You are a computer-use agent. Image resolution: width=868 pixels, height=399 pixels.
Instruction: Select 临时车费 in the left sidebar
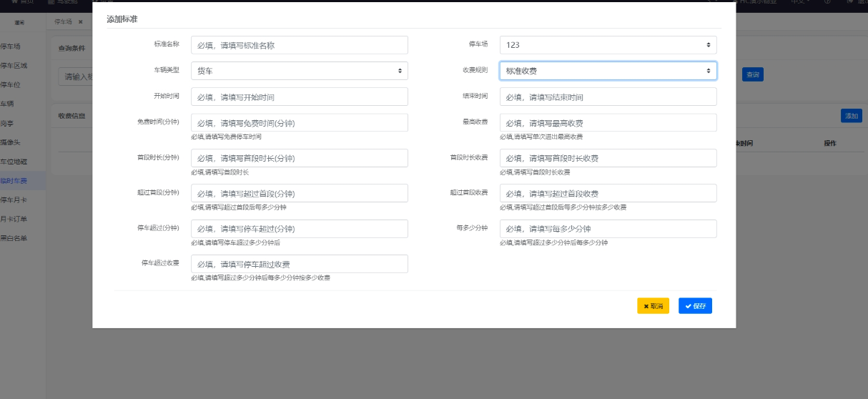click(x=16, y=181)
